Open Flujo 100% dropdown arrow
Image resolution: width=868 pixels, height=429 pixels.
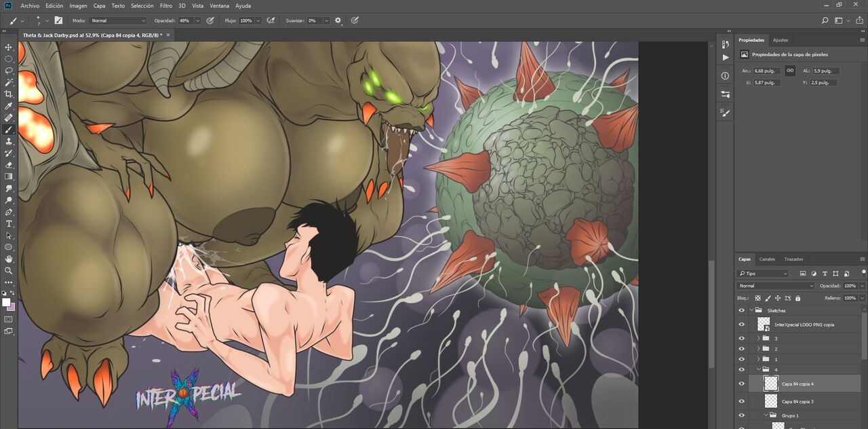click(258, 20)
